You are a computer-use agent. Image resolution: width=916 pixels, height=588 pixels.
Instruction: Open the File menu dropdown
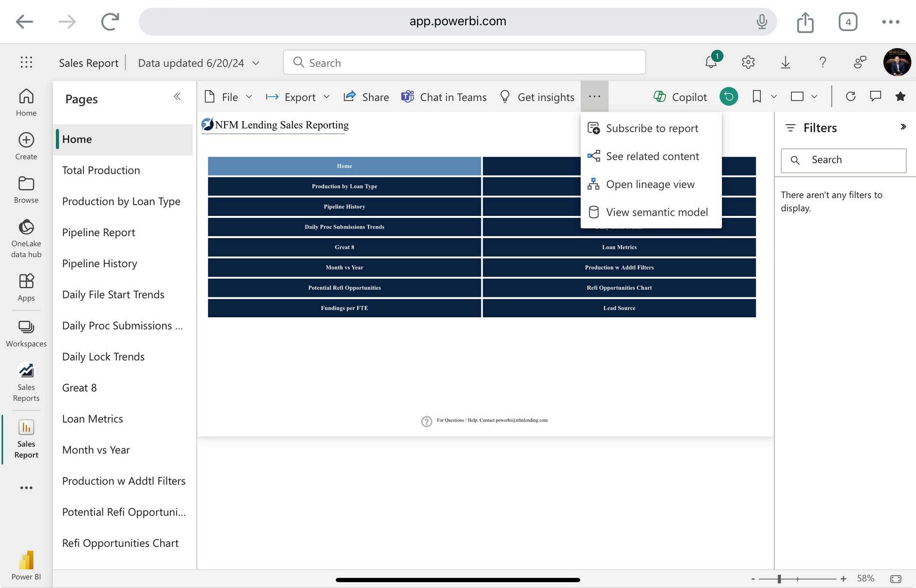tap(229, 97)
